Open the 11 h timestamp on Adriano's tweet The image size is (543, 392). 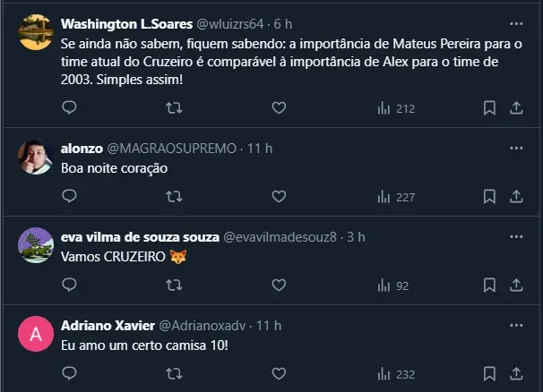(x=269, y=325)
